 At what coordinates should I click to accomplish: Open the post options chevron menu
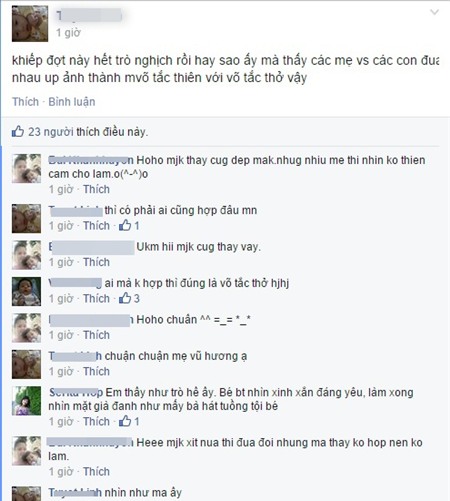[434, 12]
